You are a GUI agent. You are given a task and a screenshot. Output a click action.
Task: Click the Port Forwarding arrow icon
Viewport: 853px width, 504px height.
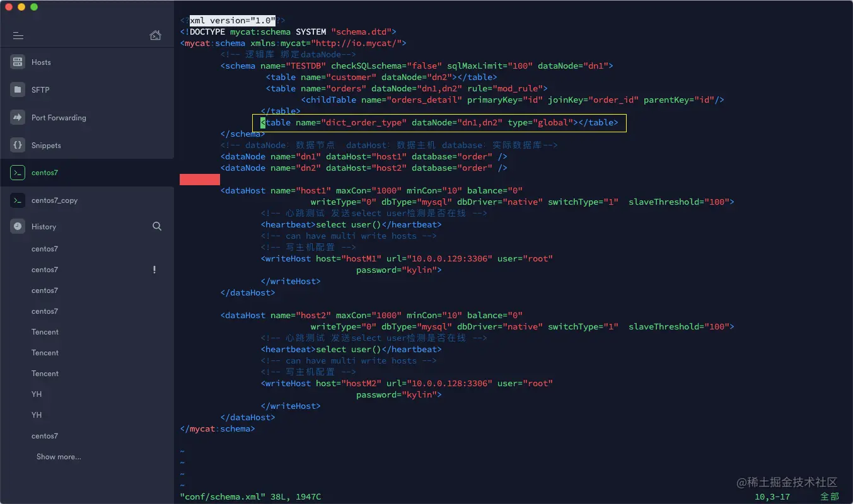18,117
